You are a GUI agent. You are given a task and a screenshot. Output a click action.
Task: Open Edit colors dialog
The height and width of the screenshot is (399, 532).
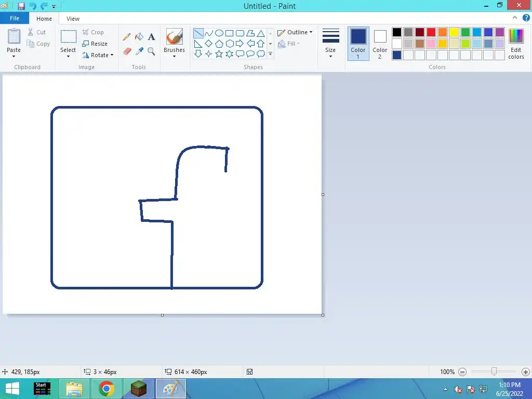[x=516, y=44]
